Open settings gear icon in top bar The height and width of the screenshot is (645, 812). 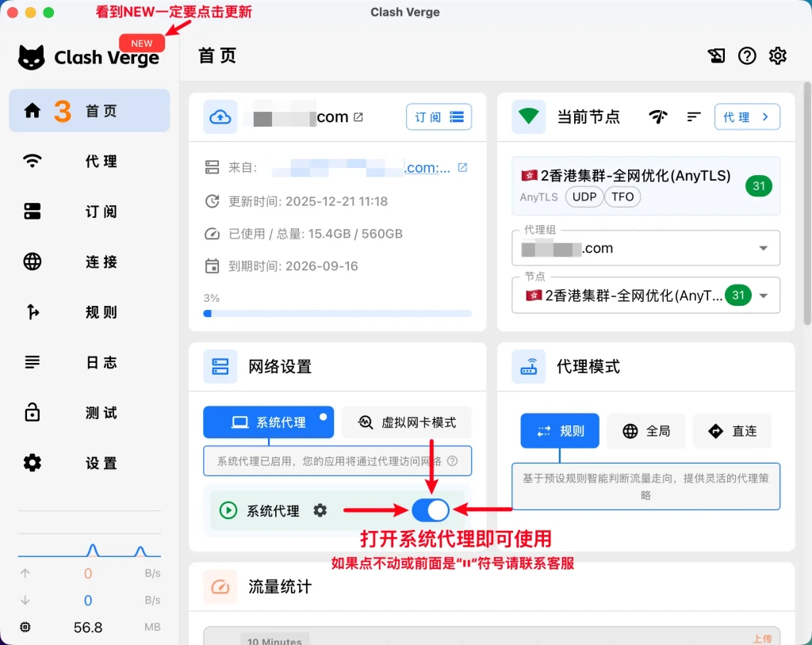(778, 55)
